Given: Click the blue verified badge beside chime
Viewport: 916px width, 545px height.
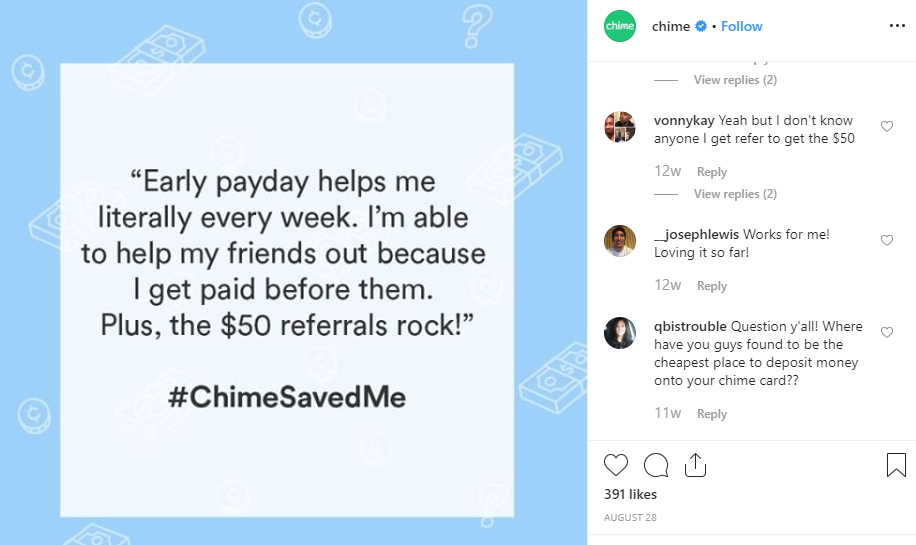Looking at the screenshot, I should point(701,26).
